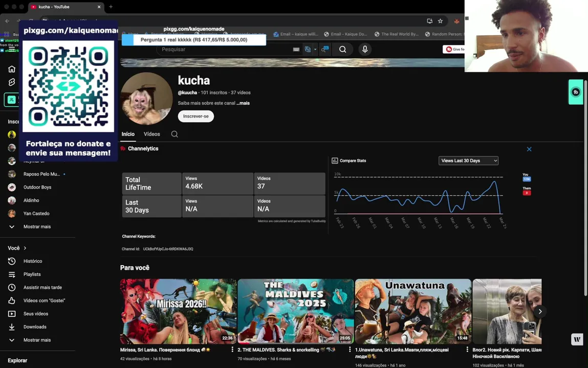Open Yan Castedo subscription channel
The height and width of the screenshot is (368, 588).
tap(37, 213)
